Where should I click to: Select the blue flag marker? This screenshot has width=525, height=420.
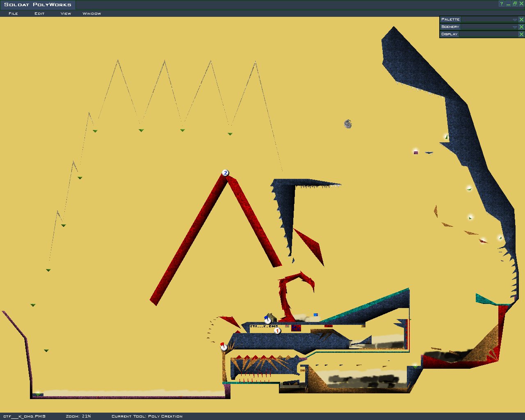click(267, 319)
